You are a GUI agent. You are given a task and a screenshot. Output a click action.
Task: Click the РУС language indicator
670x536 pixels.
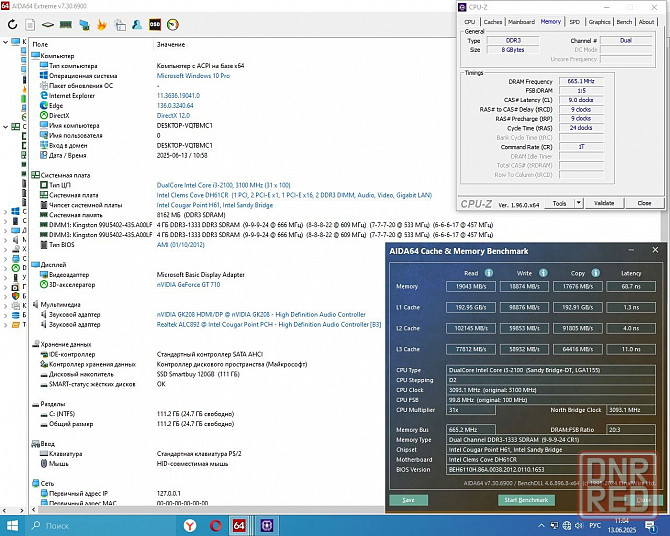595,525
